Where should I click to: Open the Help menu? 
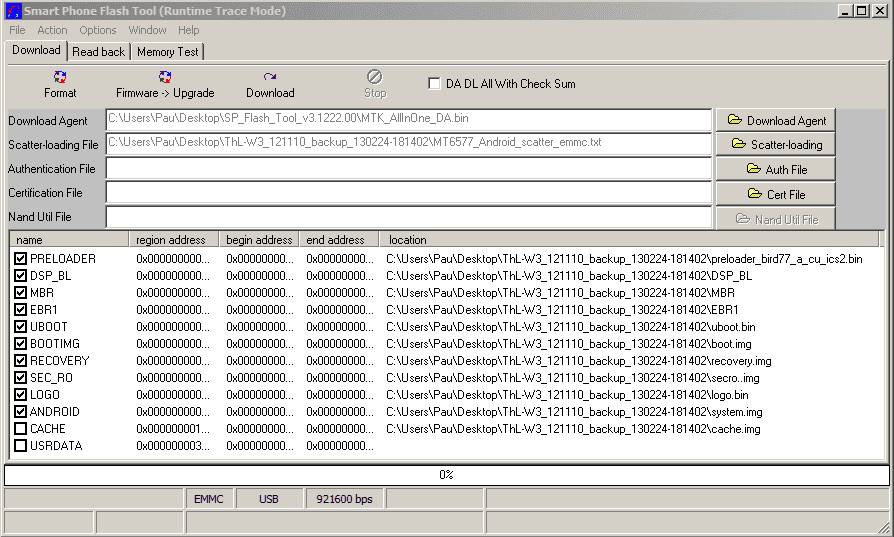coord(188,30)
